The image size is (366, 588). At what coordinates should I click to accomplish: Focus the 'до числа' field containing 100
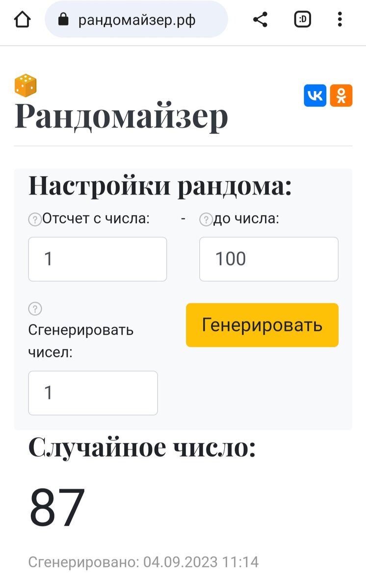click(x=269, y=259)
